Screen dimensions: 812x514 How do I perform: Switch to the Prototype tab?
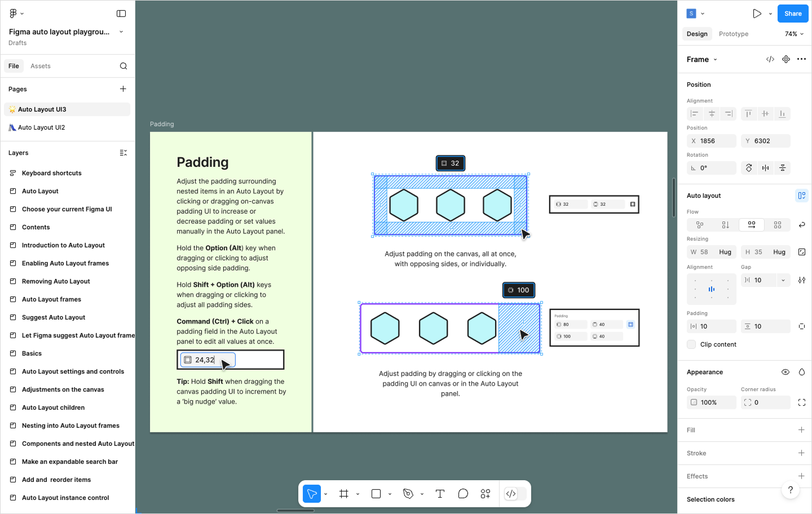coord(733,34)
